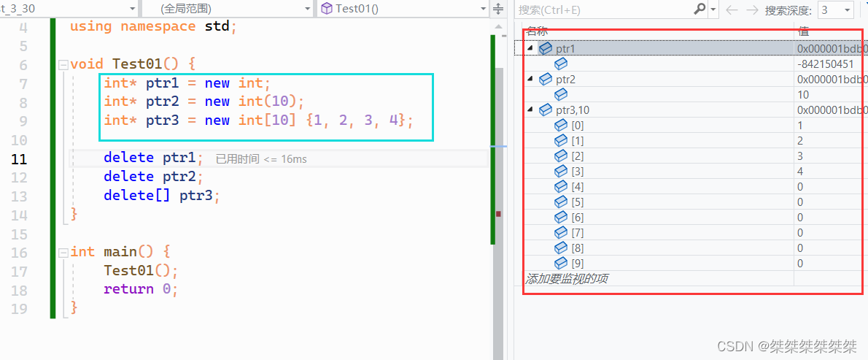The height and width of the screenshot is (360, 868).
Task: Click the [5] element name in the watch list
Action: [578, 202]
